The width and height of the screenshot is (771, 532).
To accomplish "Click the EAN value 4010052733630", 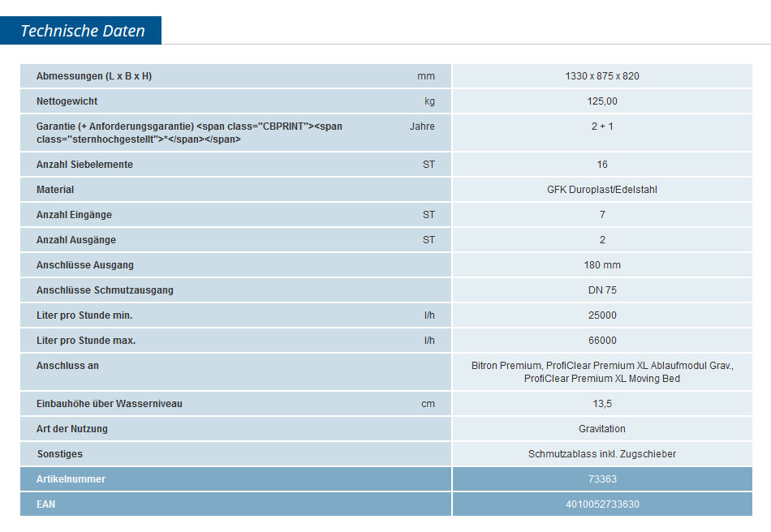I will 602,504.
